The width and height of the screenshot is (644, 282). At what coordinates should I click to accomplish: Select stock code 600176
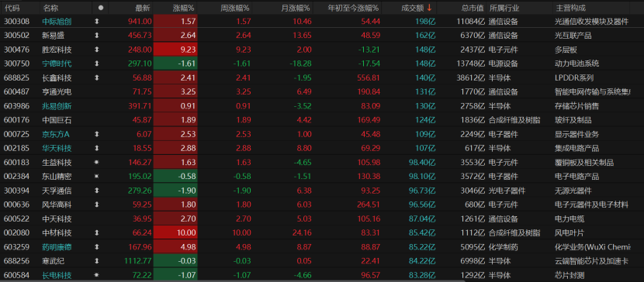16,120
